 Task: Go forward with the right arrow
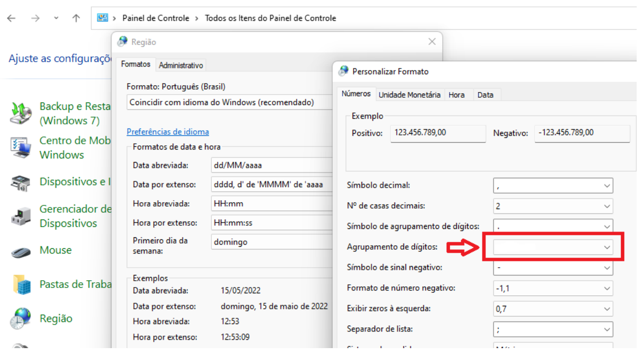(x=35, y=18)
